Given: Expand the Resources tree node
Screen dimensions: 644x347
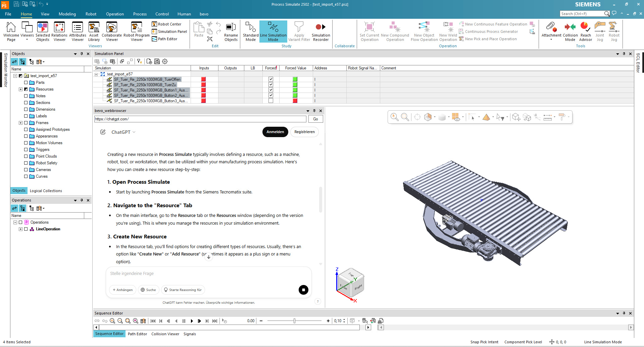Looking at the screenshot, I should click(x=20, y=89).
